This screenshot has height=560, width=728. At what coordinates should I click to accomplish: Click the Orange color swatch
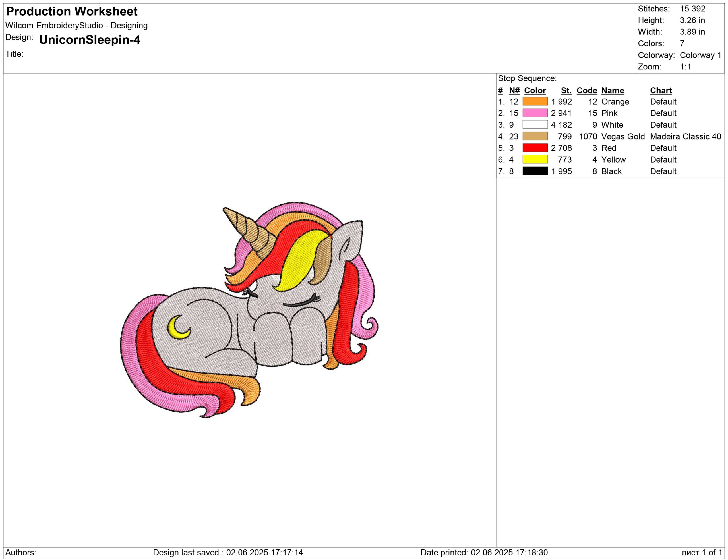(535, 101)
